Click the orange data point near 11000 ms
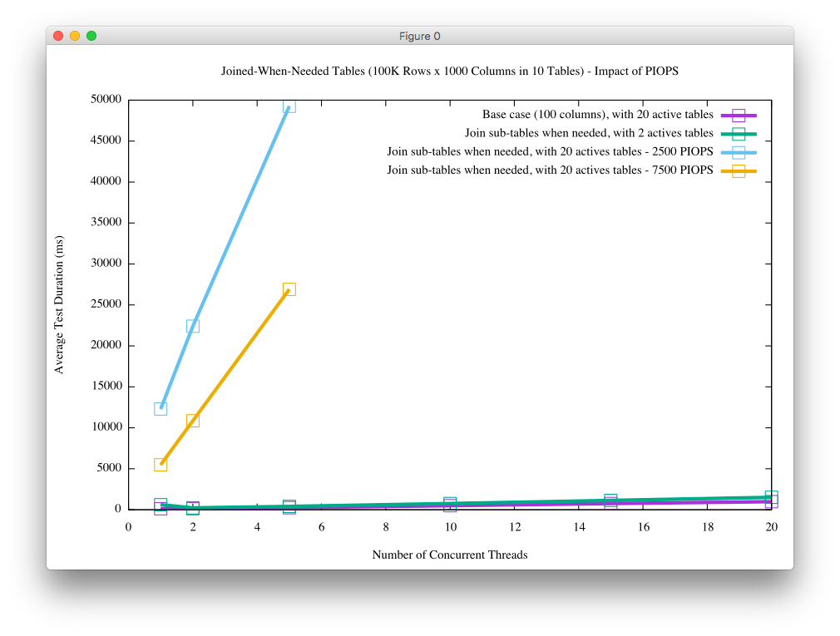The image size is (840, 636). tap(193, 420)
